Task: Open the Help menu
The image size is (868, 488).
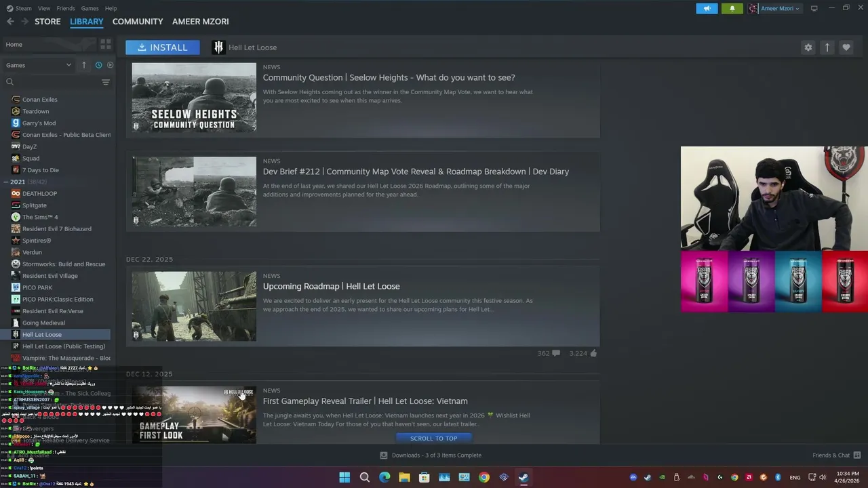Action: [111, 8]
